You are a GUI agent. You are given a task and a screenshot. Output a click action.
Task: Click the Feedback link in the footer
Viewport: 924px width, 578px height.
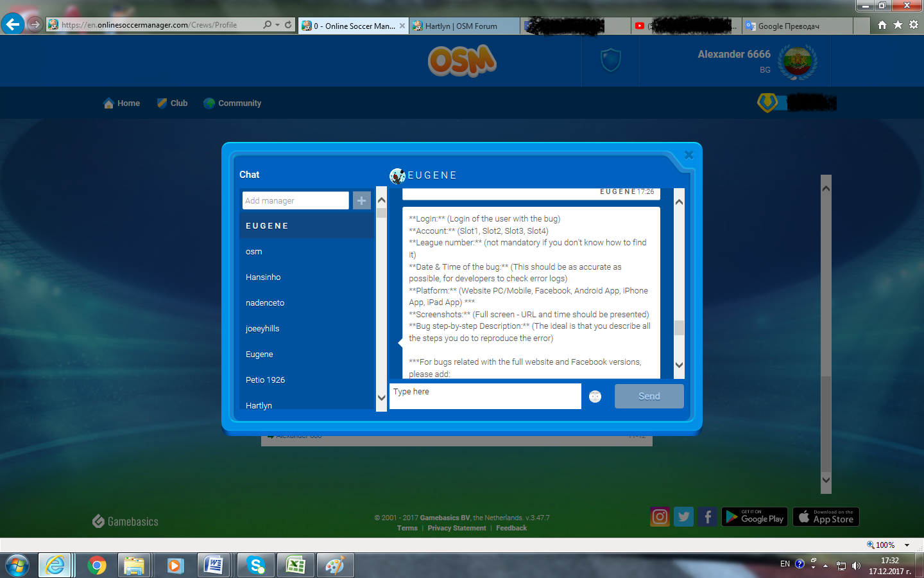click(511, 528)
